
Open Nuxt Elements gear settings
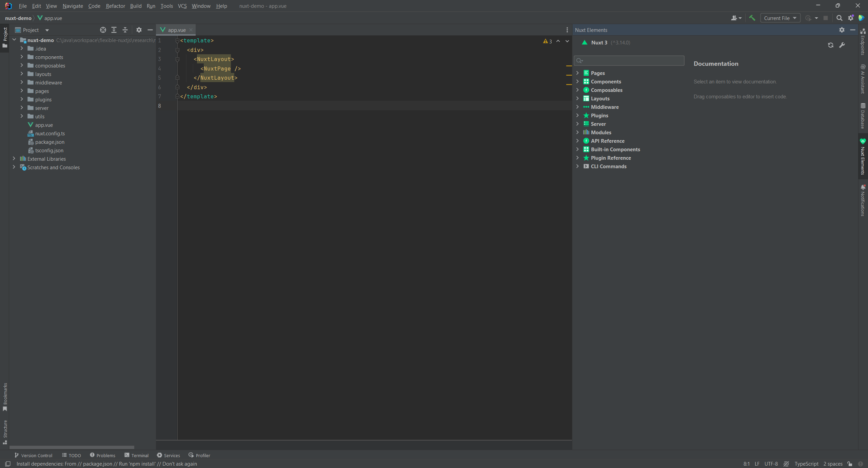pyautogui.click(x=842, y=30)
